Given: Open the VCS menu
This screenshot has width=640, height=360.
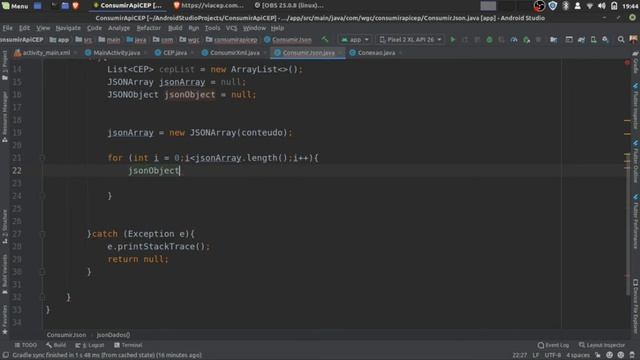Looking at the screenshot, I should click(x=231, y=28).
